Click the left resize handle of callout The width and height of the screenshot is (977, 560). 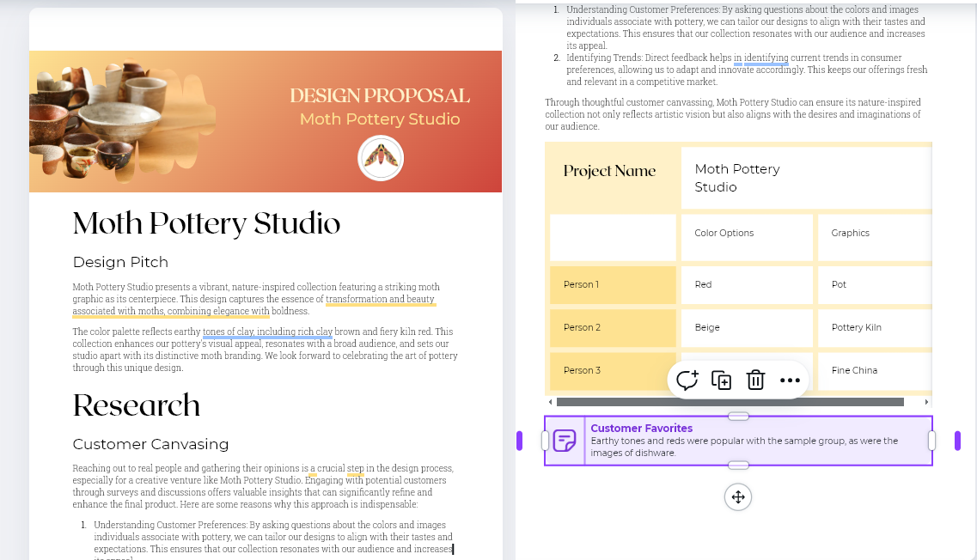[x=545, y=441]
